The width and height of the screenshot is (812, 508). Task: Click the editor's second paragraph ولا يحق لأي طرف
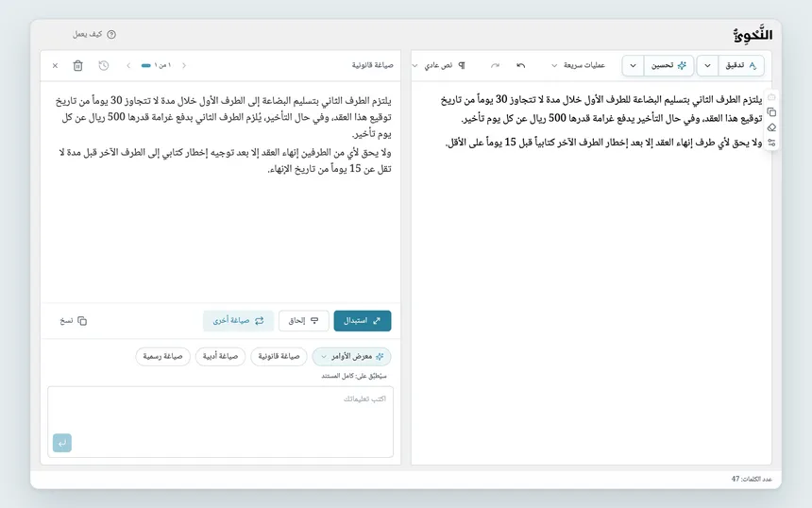[604, 143]
